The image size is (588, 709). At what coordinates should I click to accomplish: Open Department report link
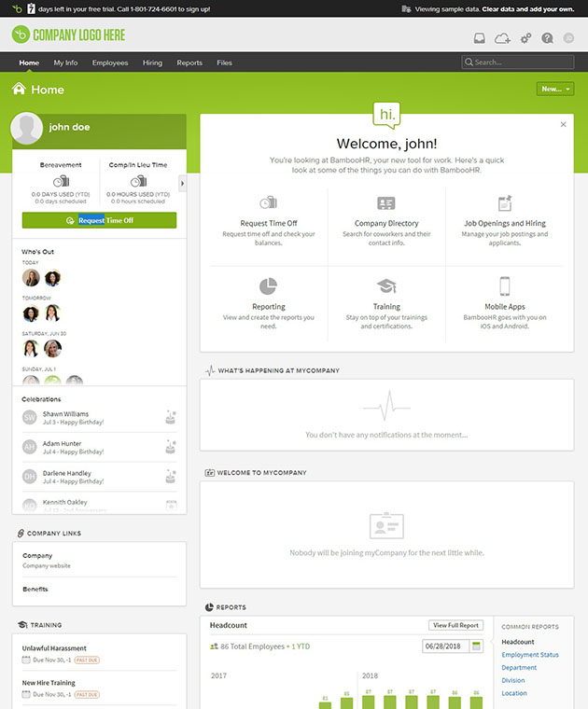tap(519, 667)
